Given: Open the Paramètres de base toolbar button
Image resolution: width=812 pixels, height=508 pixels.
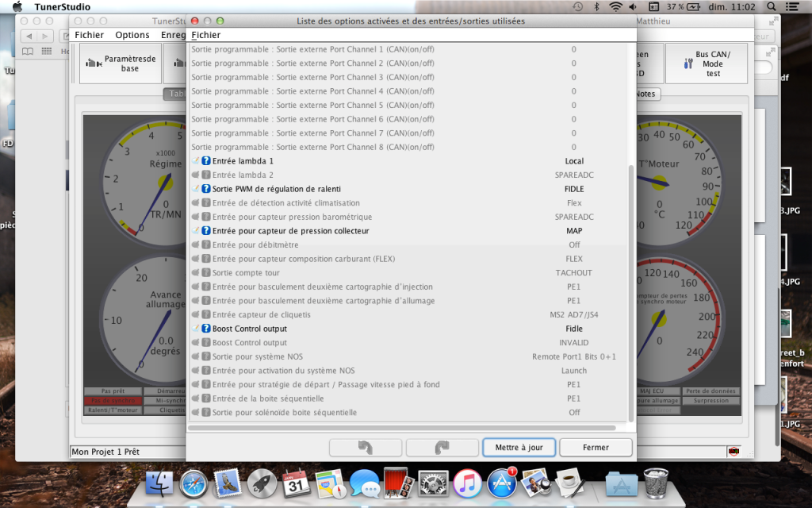Looking at the screenshot, I should (121, 63).
